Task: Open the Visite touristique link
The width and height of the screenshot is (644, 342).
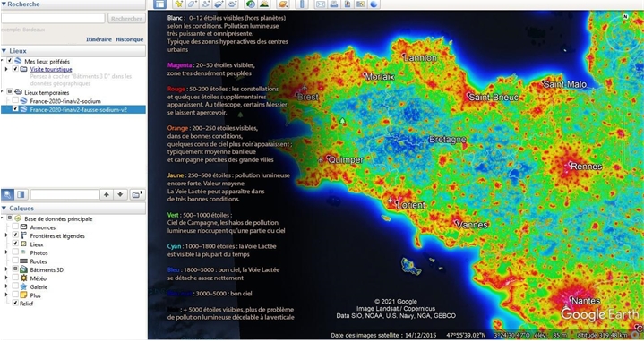Action: [51, 70]
